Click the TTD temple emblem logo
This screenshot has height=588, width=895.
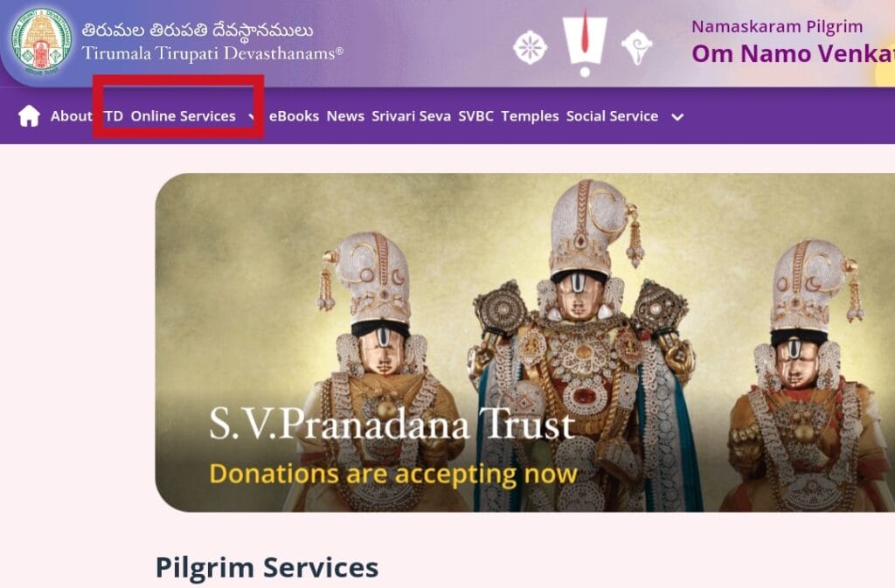tap(41, 42)
